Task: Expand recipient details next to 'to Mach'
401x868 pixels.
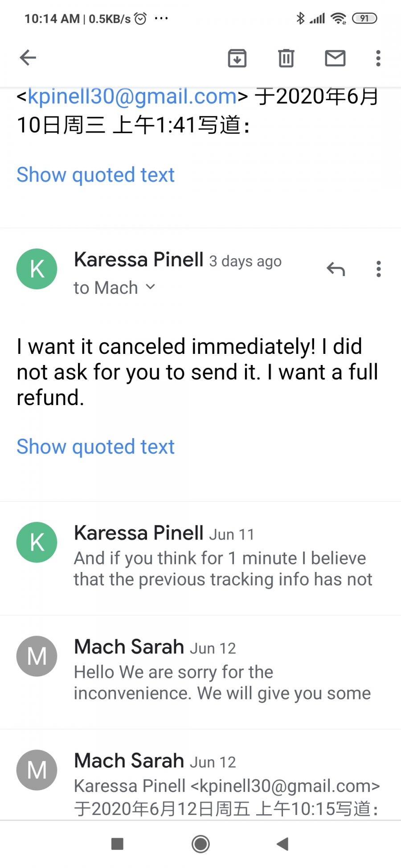Action: (151, 287)
